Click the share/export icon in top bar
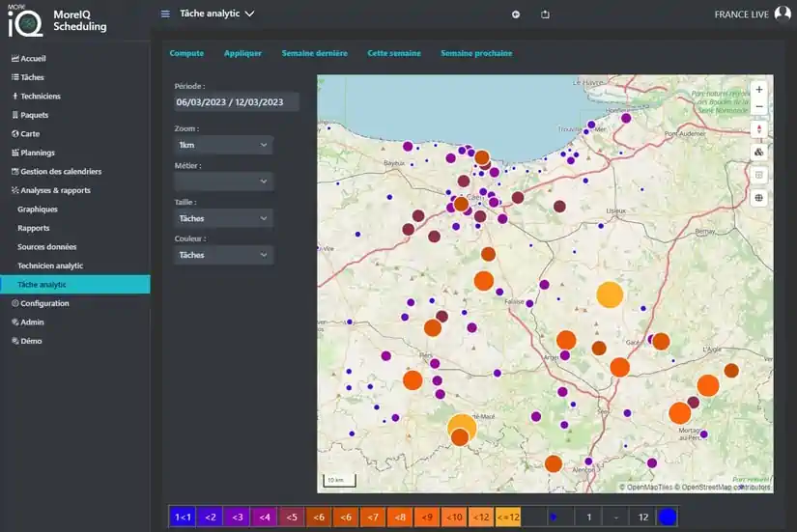Screen dimensions: 797x532 (545, 14)
